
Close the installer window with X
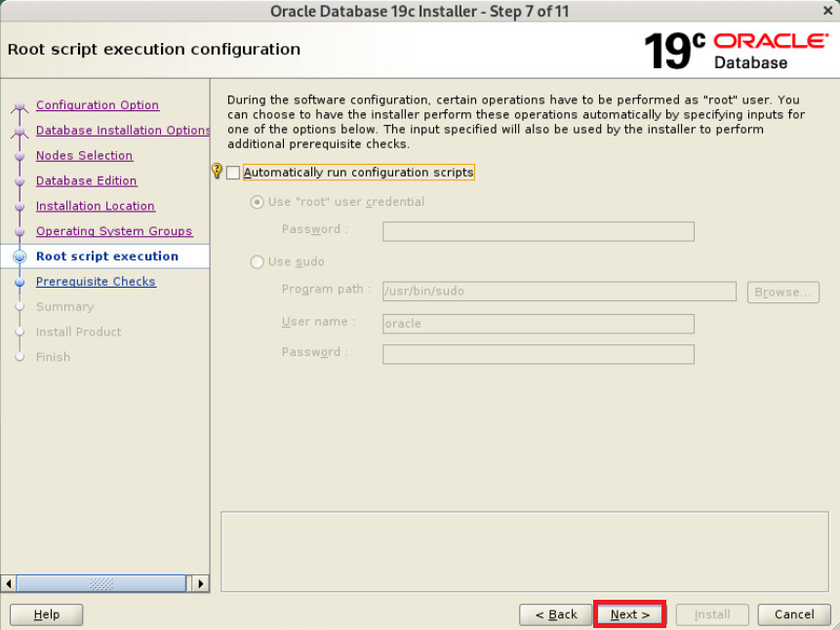tap(827, 10)
